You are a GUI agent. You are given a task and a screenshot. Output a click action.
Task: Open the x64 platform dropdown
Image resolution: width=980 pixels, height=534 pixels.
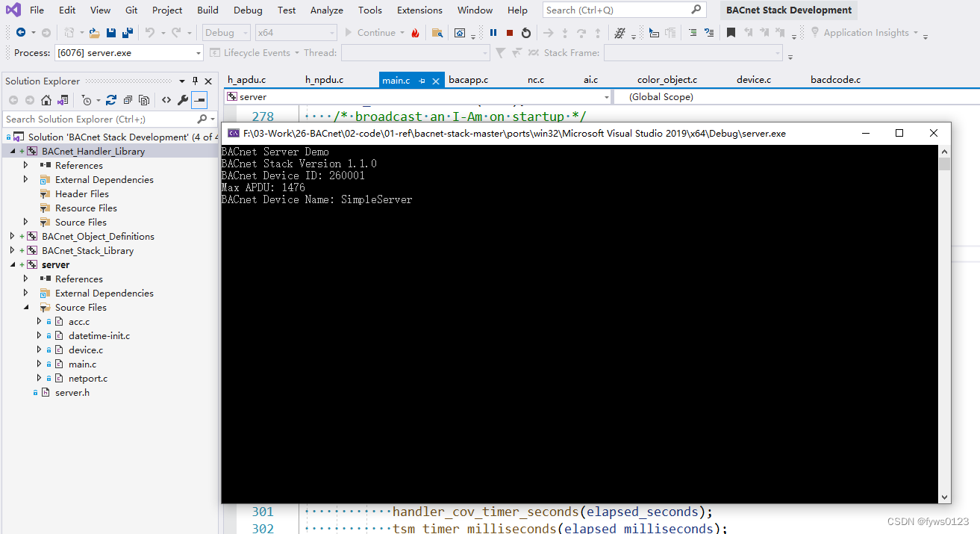pos(296,33)
